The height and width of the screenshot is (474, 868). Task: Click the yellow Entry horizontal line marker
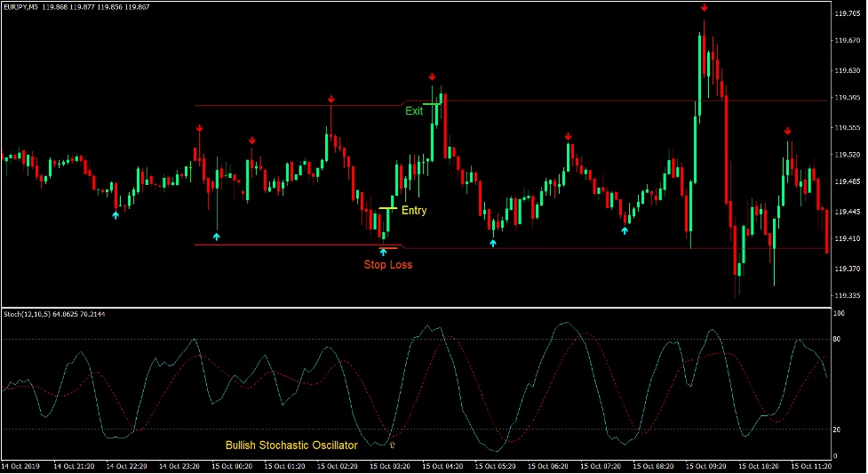pos(388,208)
